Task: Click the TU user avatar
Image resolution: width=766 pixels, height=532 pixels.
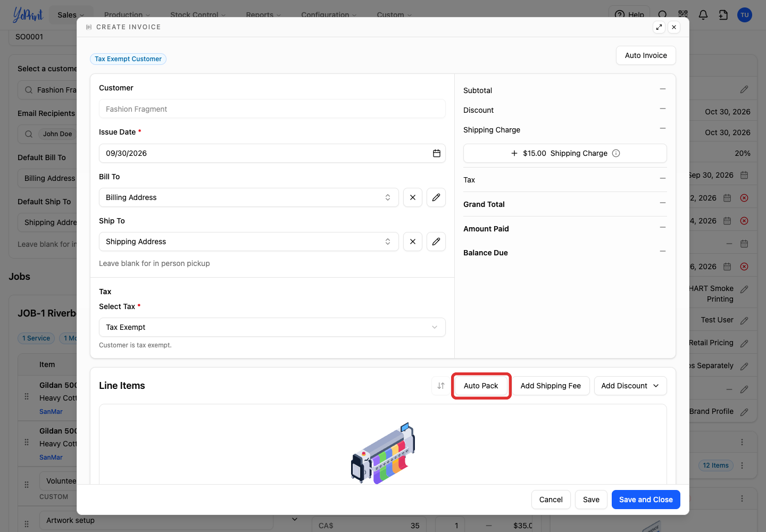Action: [745, 15]
